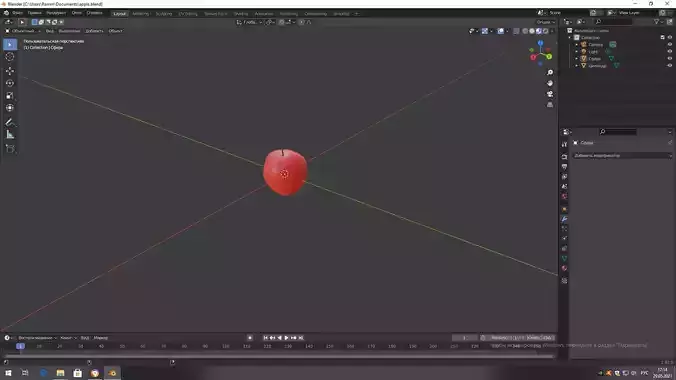
Task: Open the Modifiers tab (wrench icon) in Properties
Action: (564, 219)
